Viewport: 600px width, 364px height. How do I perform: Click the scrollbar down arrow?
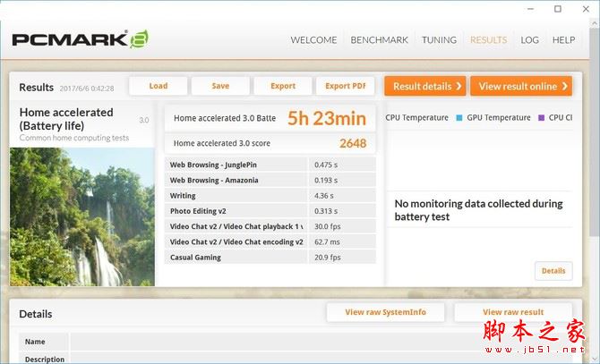pos(595,359)
